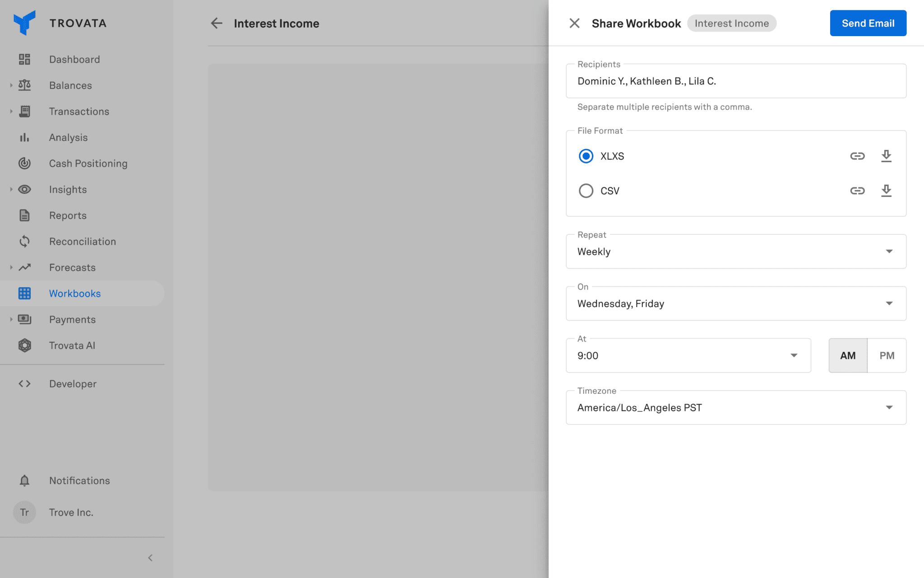
Task: Collapse the sidebar with chevron icon
Action: (x=150, y=558)
